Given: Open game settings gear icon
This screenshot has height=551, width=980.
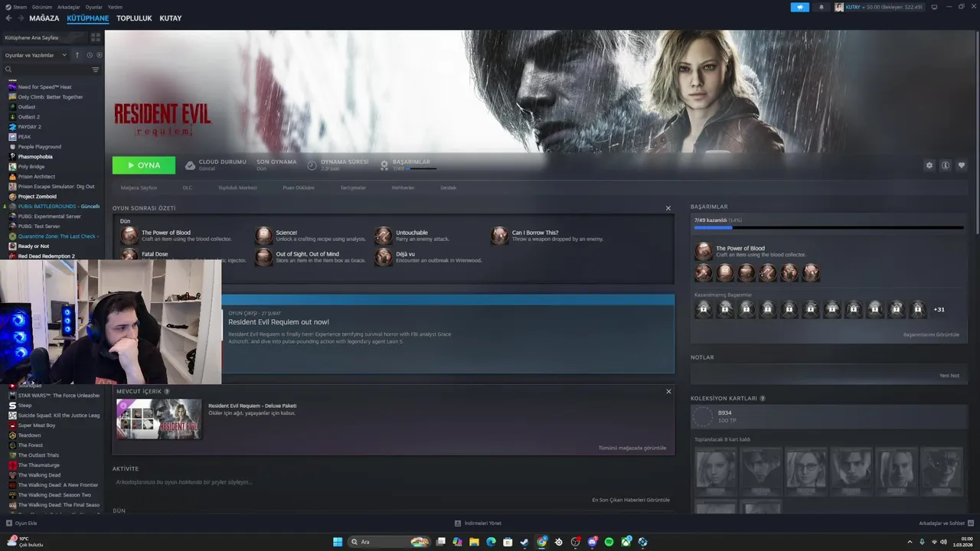Looking at the screenshot, I should (929, 165).
